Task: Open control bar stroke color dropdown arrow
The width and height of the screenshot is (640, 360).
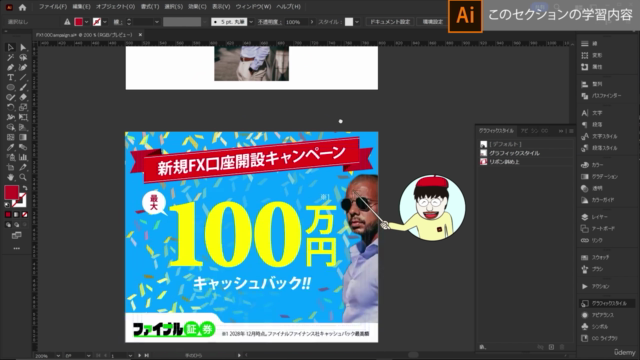Action: coord(105,22)
